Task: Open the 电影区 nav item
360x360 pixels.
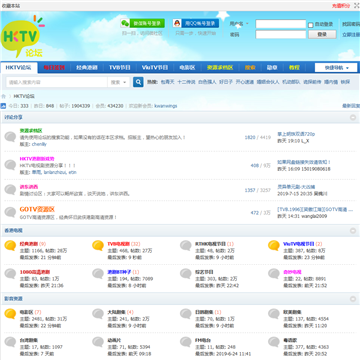Action: 187,68
